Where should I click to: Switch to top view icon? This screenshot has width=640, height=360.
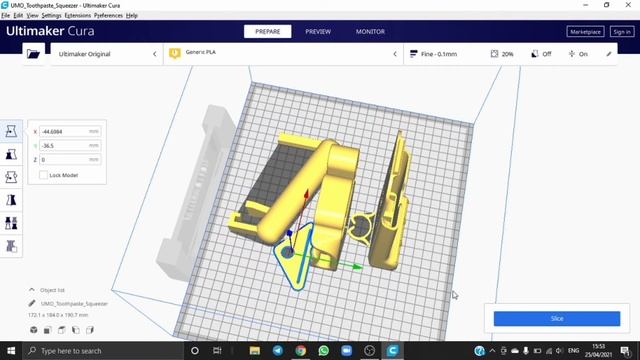click(x=62, y=330)
